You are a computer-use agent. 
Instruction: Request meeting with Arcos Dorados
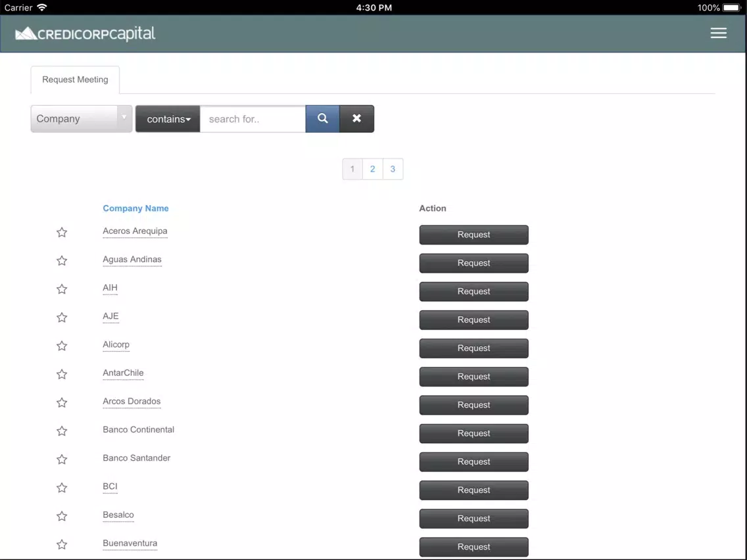pos(474,405)
